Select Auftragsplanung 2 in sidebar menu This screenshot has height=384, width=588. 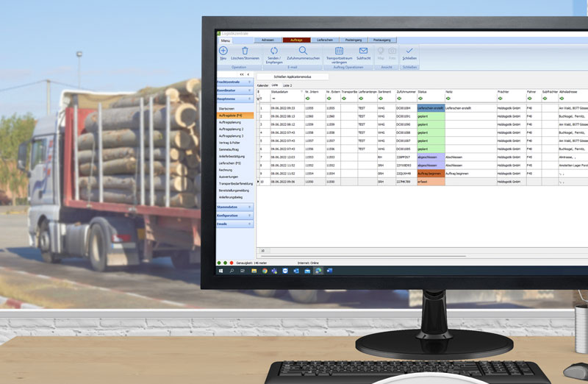[x=231, y=129]
